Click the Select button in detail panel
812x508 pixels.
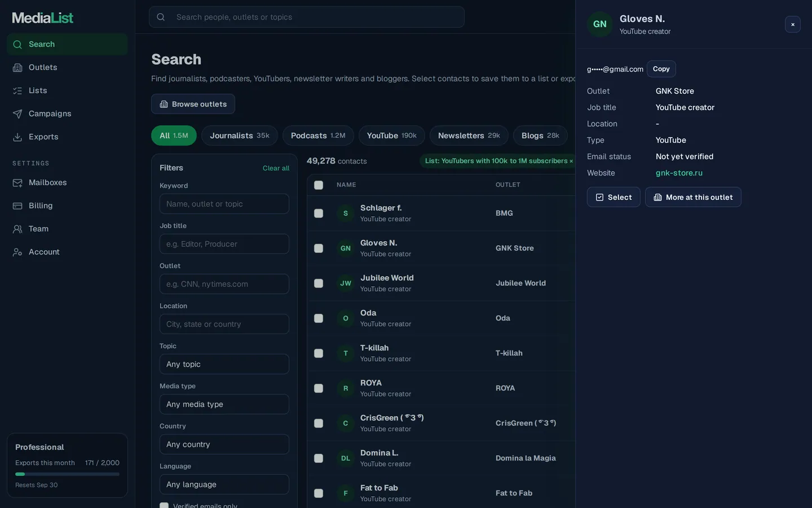point(614,197)
